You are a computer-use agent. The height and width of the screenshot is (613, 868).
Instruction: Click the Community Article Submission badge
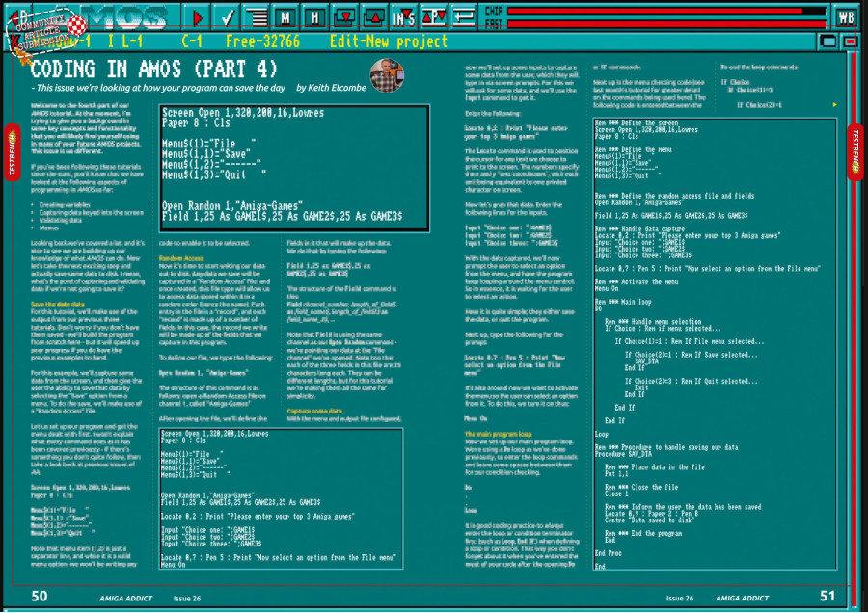tap(46, 31)
